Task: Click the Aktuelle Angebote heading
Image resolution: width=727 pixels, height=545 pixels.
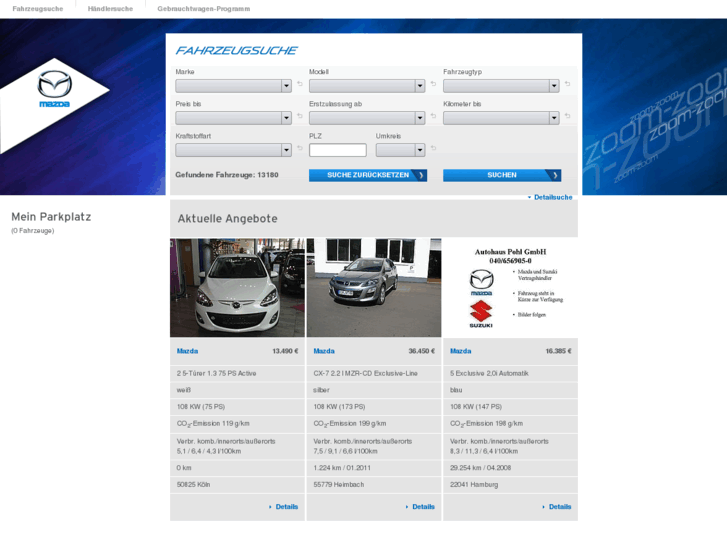Action: coord(228,218)
